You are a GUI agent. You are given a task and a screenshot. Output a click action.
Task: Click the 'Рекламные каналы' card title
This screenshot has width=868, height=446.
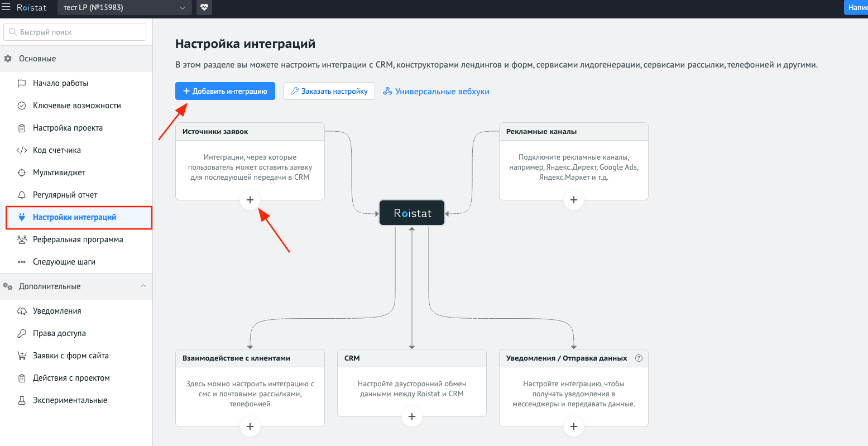pos(541,132)
